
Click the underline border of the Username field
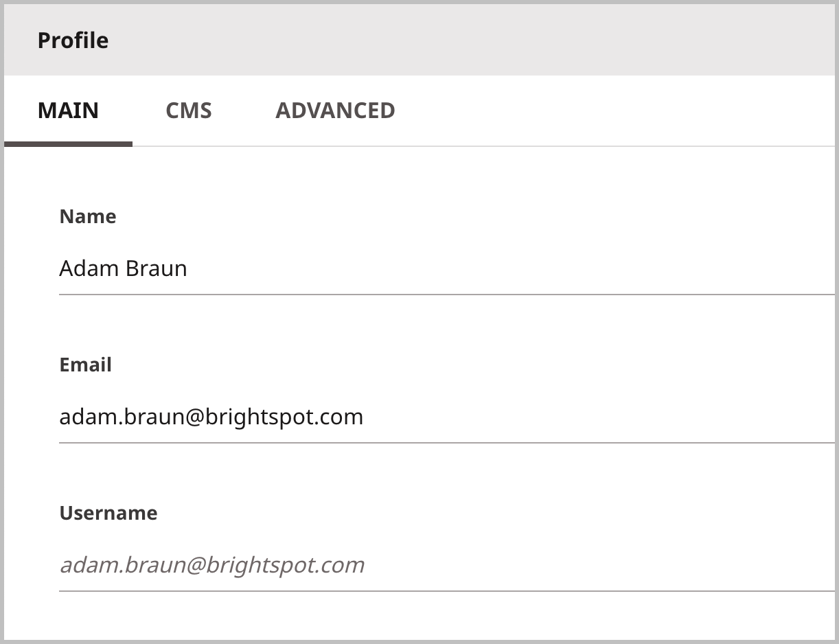(x=447, y=591)
